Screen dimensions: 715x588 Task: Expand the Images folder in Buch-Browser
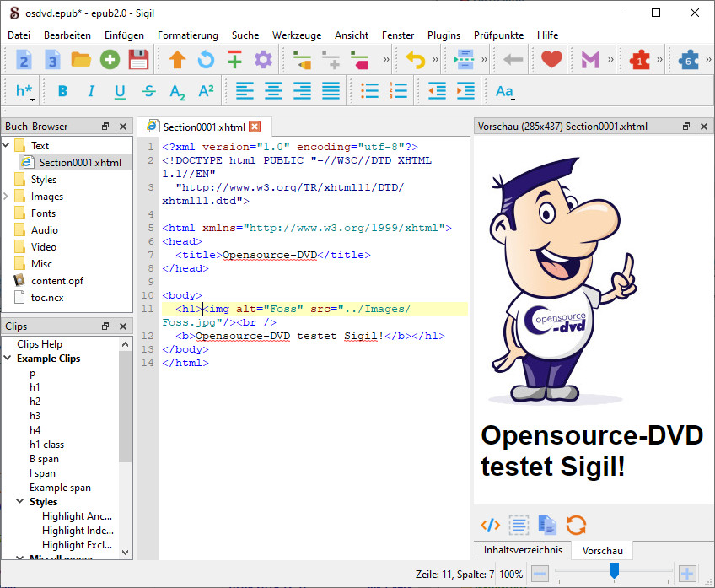pos(7,197)
